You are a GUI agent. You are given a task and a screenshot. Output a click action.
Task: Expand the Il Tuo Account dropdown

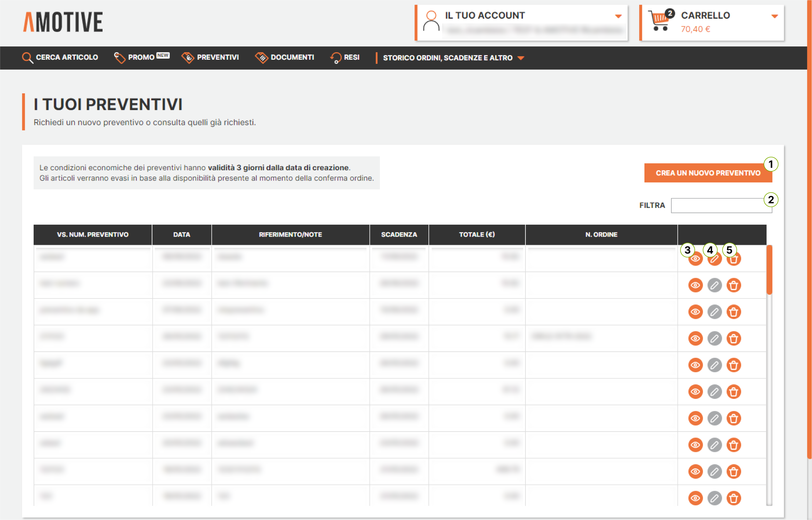pyautogui.click(x=618, y=16)
